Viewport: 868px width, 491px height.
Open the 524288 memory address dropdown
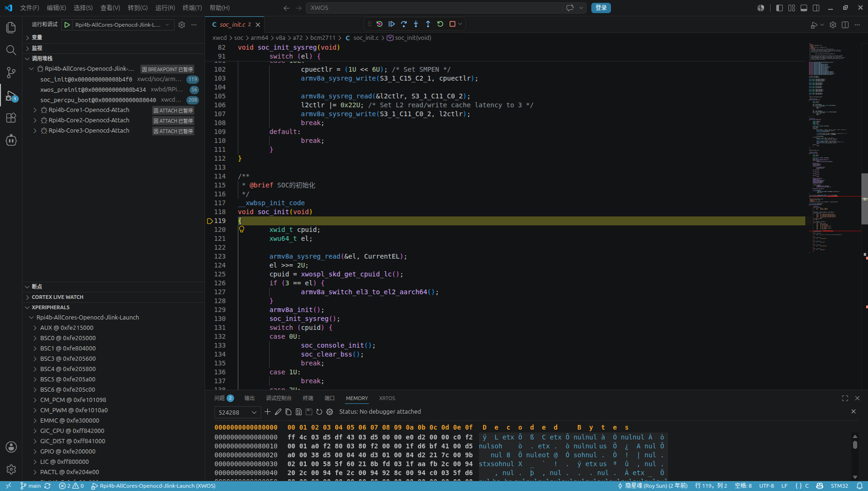[237, 412]
